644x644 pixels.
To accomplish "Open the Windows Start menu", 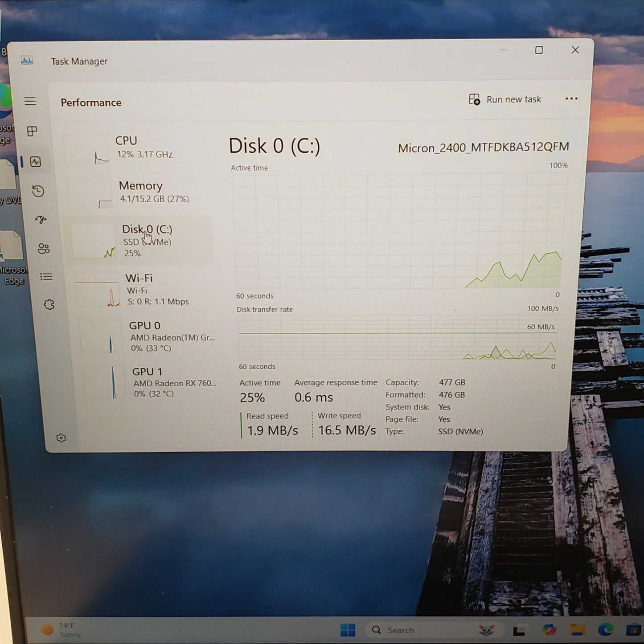I will [348, 630].
